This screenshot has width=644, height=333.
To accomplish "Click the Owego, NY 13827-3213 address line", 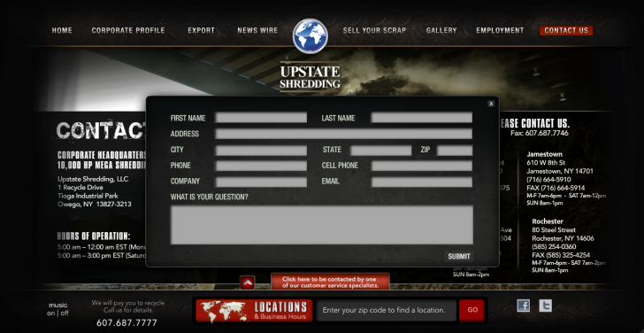I will coord(95,205).
